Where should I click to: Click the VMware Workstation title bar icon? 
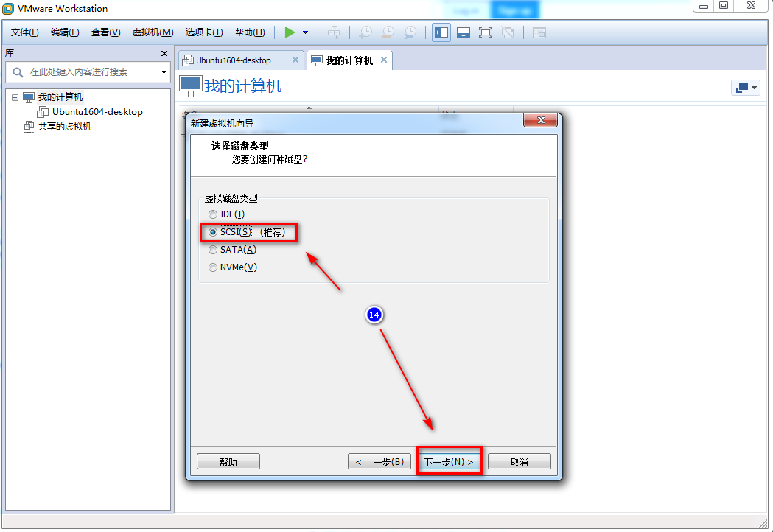click(x=8, y=9)
